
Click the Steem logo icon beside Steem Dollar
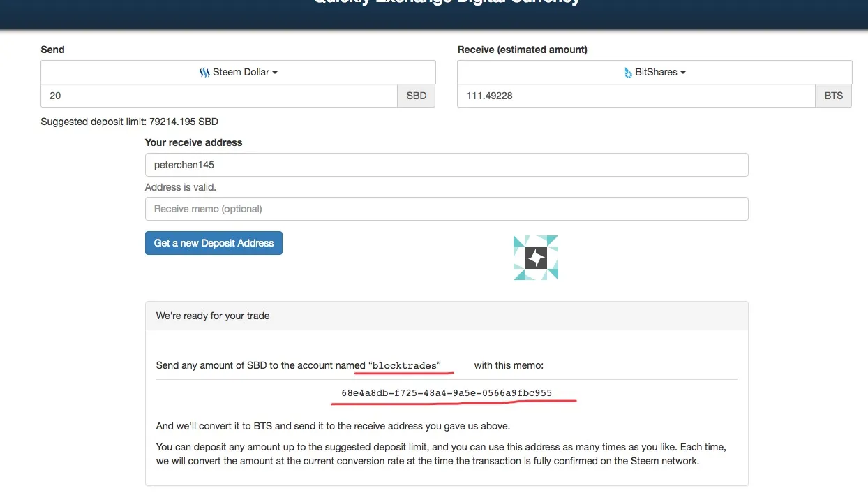point(204,73)
